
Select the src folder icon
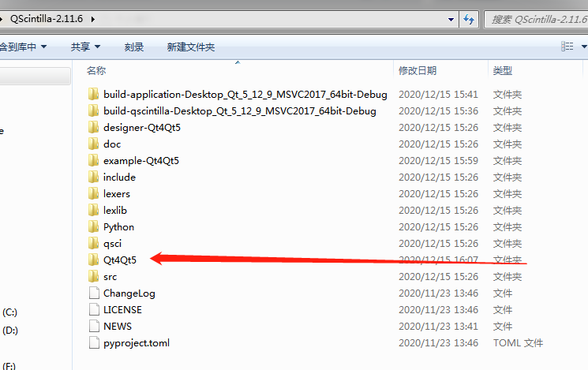[x=93, y=276]
